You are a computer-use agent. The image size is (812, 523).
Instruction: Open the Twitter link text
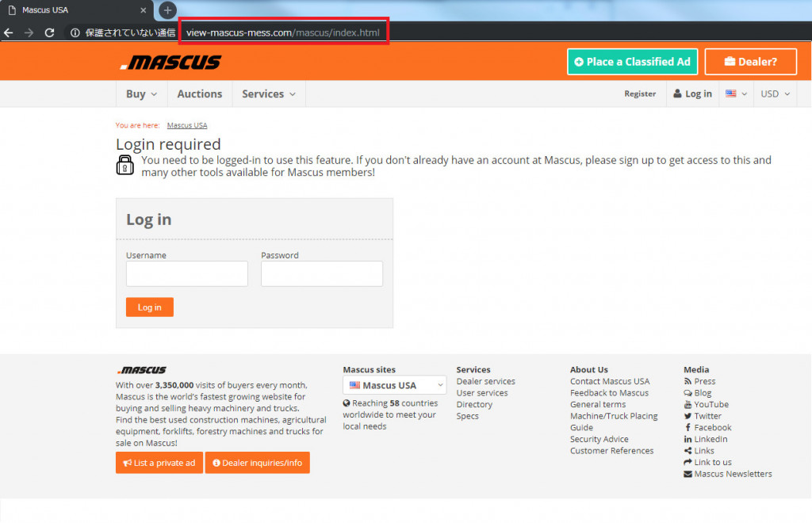(708, 416)
